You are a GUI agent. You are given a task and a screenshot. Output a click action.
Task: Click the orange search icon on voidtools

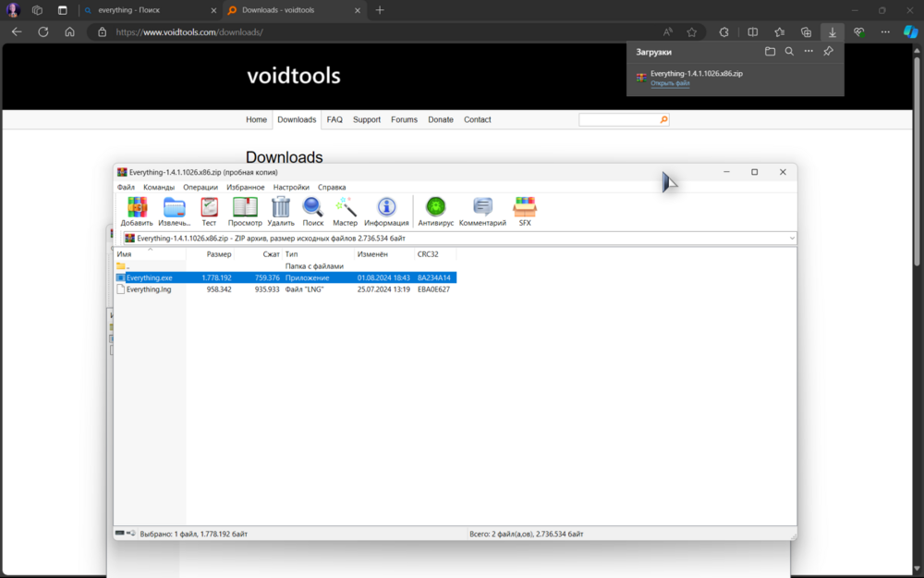click(x=664, y=119)
